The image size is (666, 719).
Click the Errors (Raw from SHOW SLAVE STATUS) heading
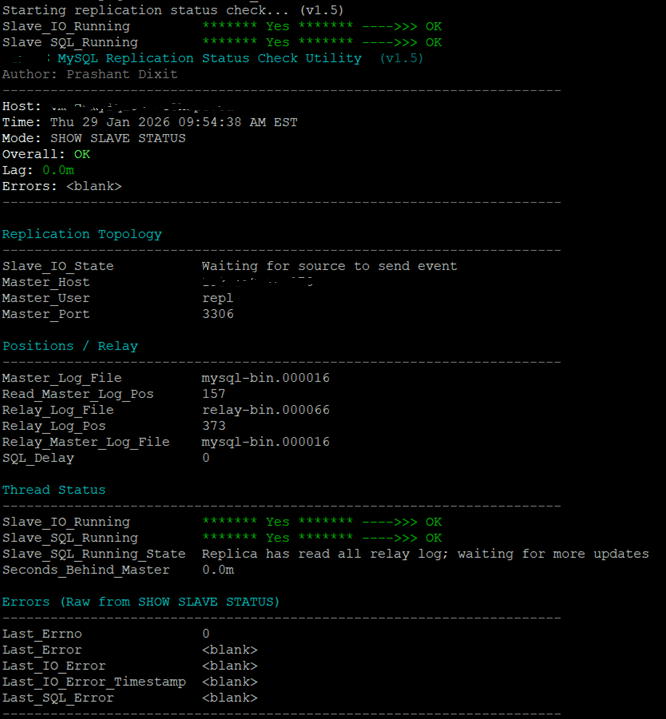[x=141, y=602]
